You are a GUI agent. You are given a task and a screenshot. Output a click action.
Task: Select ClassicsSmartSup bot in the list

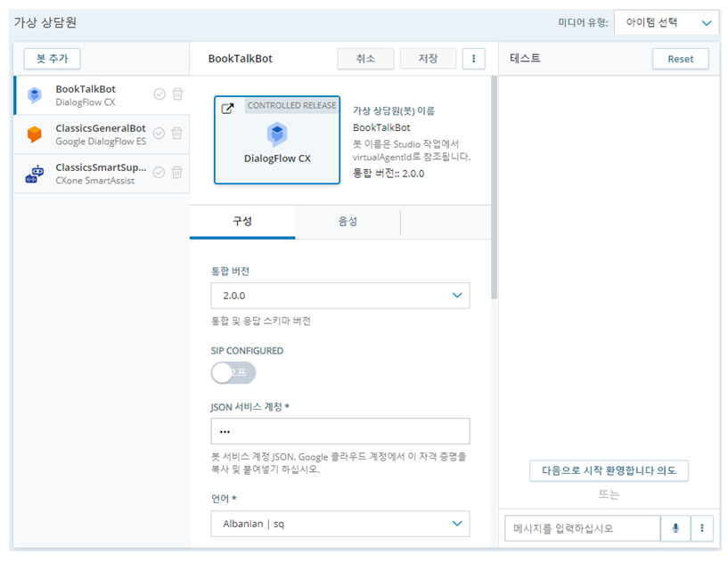click(x=102, y=174)
